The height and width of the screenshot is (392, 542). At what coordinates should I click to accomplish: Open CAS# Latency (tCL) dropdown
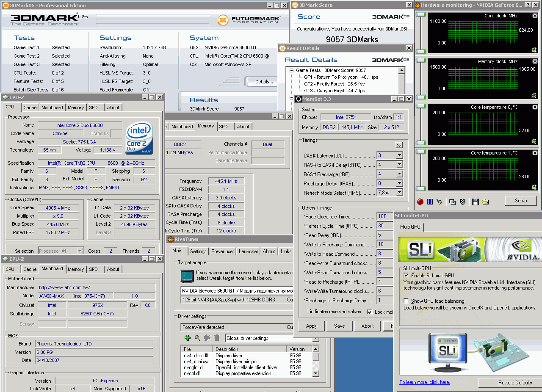tap(399, 155)
